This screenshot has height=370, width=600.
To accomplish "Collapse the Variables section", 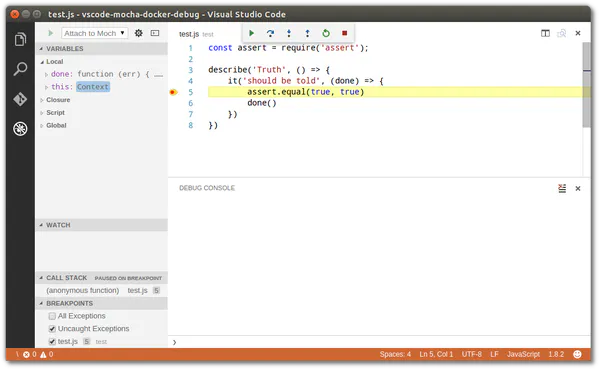I will click(x=41, y=49).
